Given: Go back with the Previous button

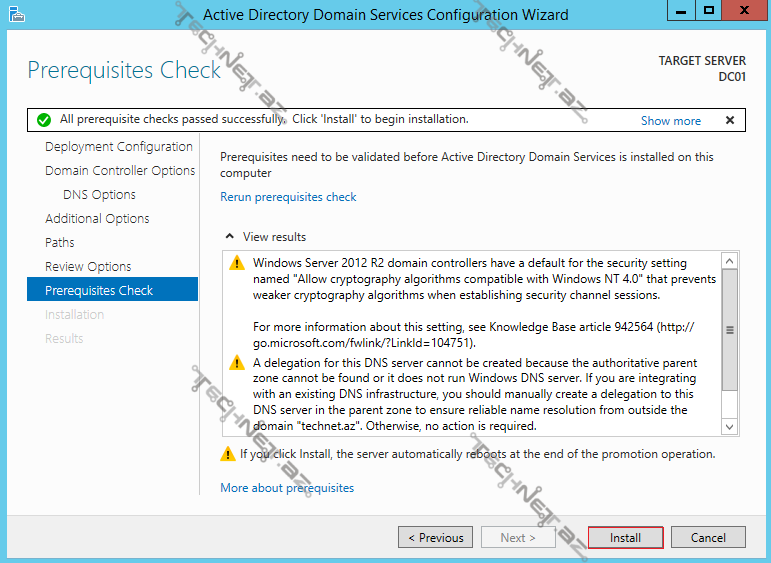Looking at the screenshot, I should click(435, 537).
